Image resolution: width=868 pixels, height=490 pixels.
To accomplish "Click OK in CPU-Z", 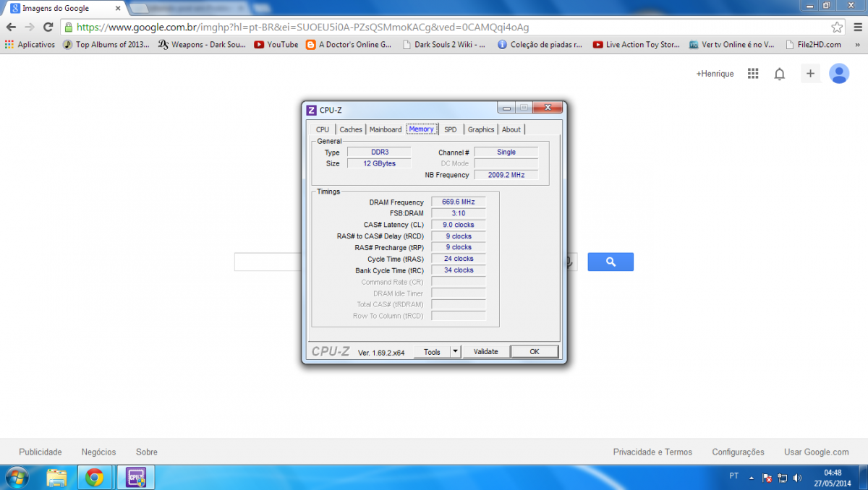I will tap(535, 352).
